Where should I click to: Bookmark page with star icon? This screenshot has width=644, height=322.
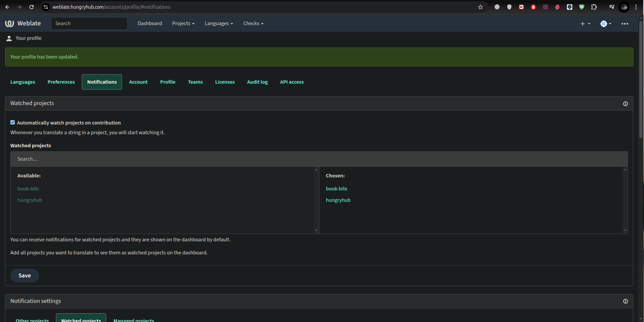480,7
